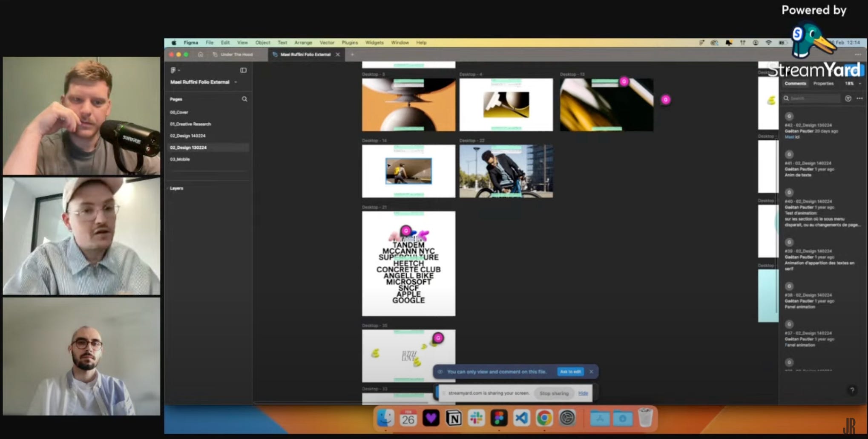Select the Desktop - 14 frame thumbnail
The height and width of the screenshot is (439, 868).
pyautogui.click(x=408, y=171)
